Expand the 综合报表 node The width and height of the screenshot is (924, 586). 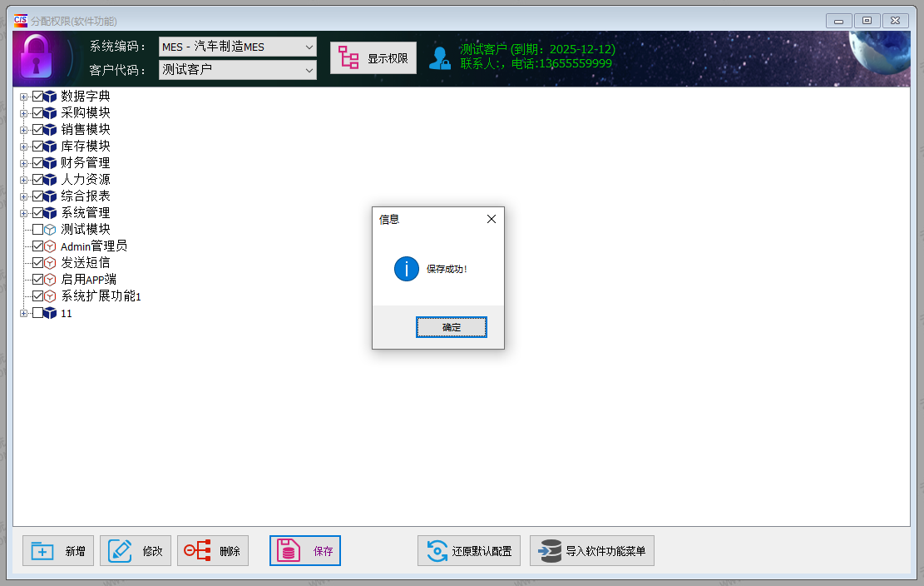23,196
